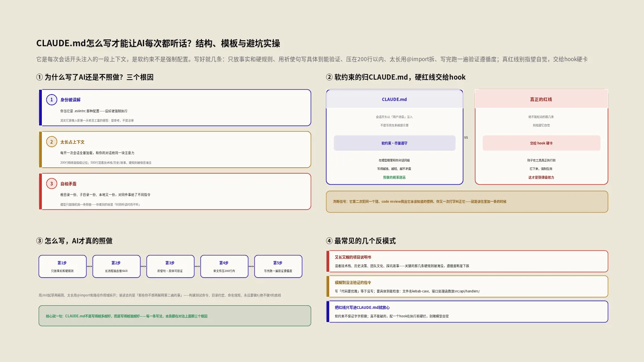This screenshot has width=644, height=362.
Task: Click the 'CLAUDE.md' header of the blue comparison card
Action: (x=394, y=99)
